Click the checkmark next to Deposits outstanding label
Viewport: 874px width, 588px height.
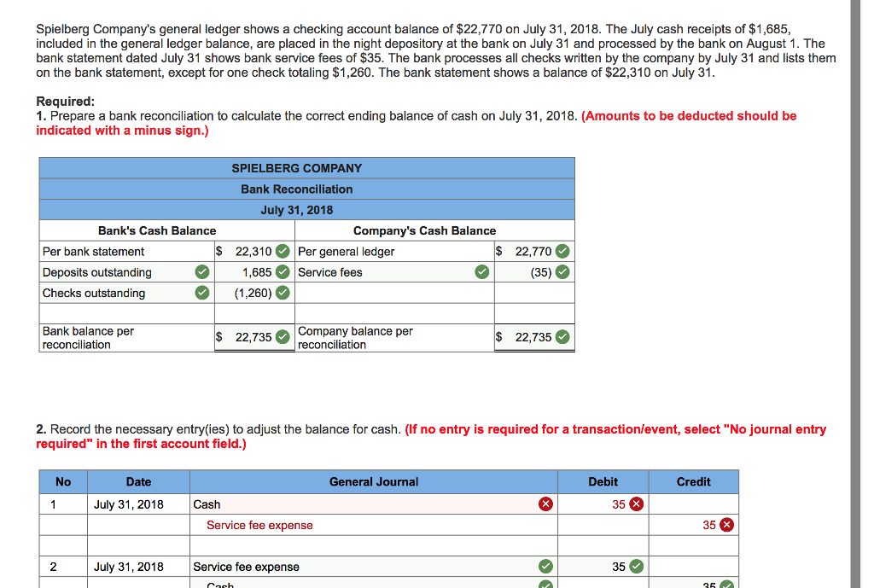(x=201, y=271)
